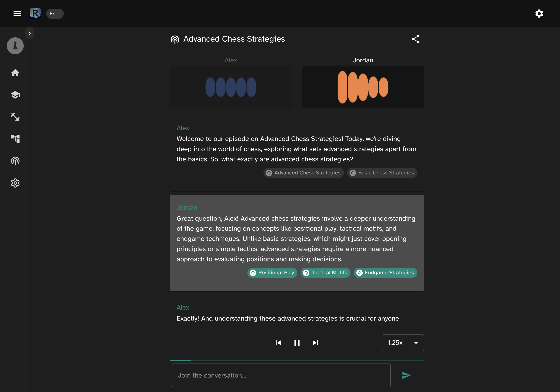Skip to the next segment
Screen dimensions: 560x392
point(315,343)
